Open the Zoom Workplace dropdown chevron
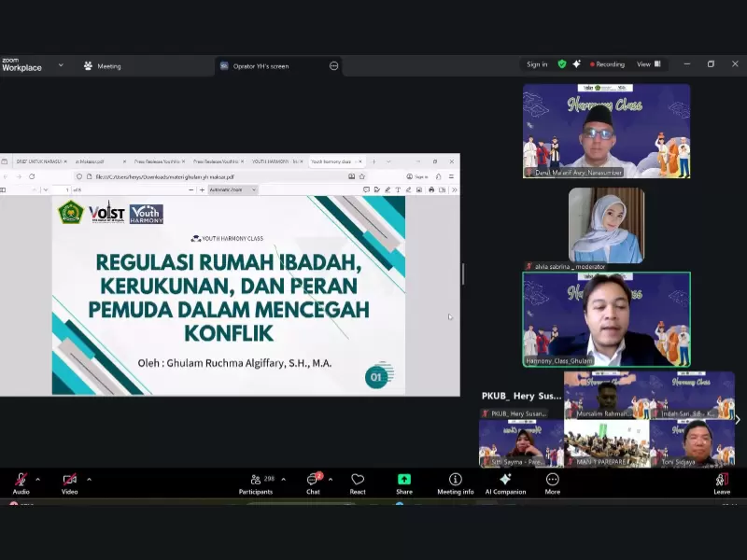747x560 pixels. [61, 65]
